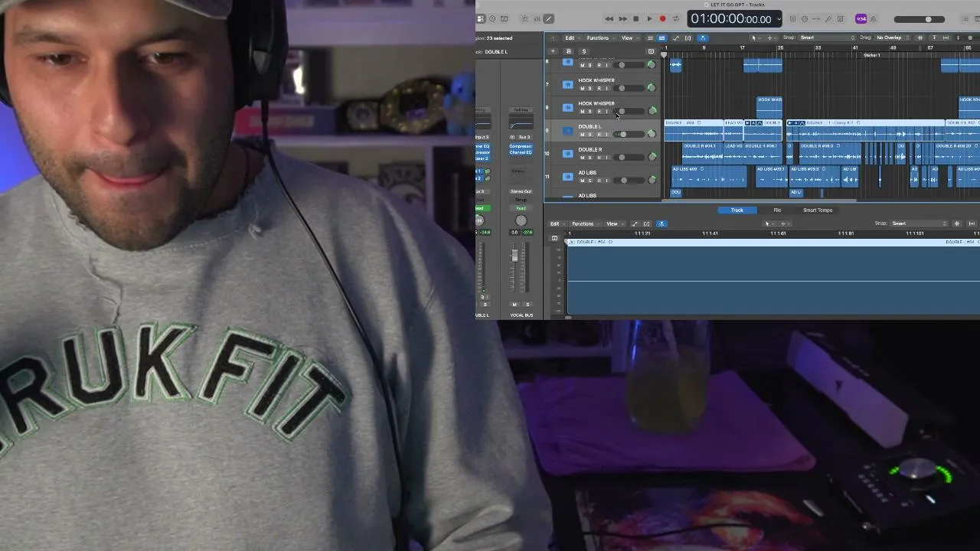Adjust the DOUBLE L track volume slider

point(631,135)
